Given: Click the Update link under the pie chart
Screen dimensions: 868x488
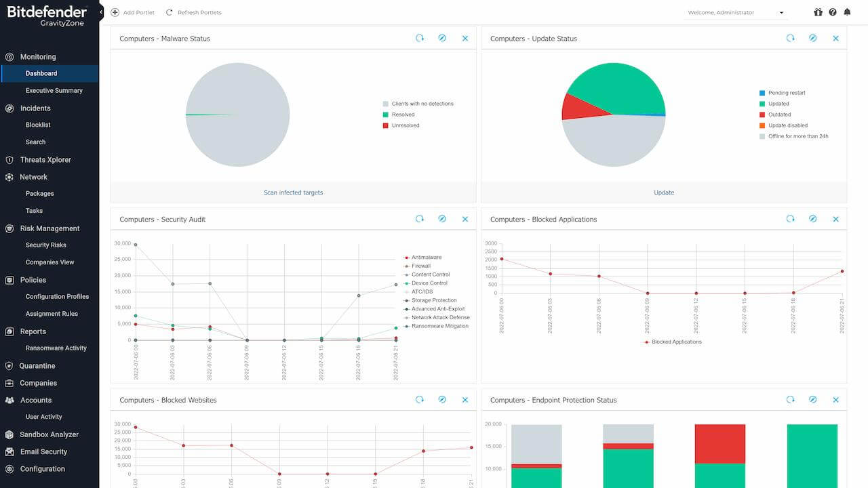Looking at the screenshot, I should coord(664,192).
